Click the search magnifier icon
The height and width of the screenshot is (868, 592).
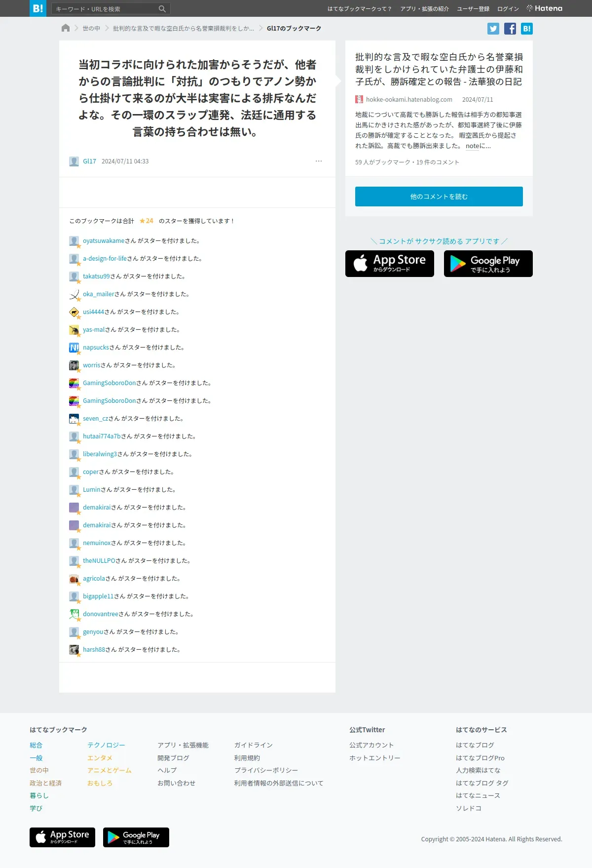[162, 9]
